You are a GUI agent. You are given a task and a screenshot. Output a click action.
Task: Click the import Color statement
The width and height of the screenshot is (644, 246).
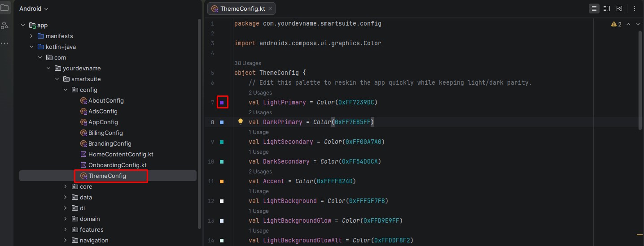coord(307,43)
